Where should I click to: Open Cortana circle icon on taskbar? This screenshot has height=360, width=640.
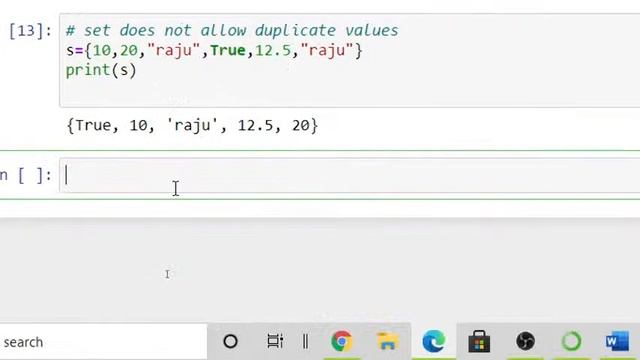click(x=230, y=341)
